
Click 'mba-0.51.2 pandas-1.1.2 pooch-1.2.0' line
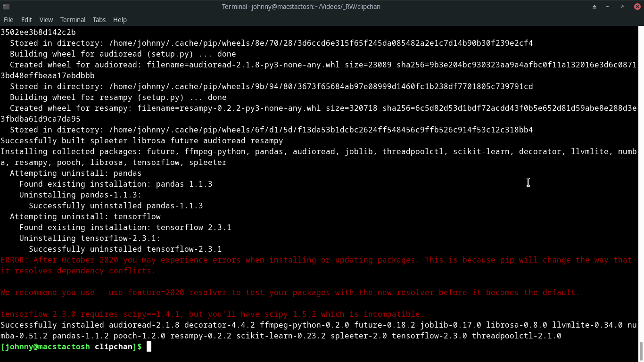pyautogui.click(x=281, y=336)
